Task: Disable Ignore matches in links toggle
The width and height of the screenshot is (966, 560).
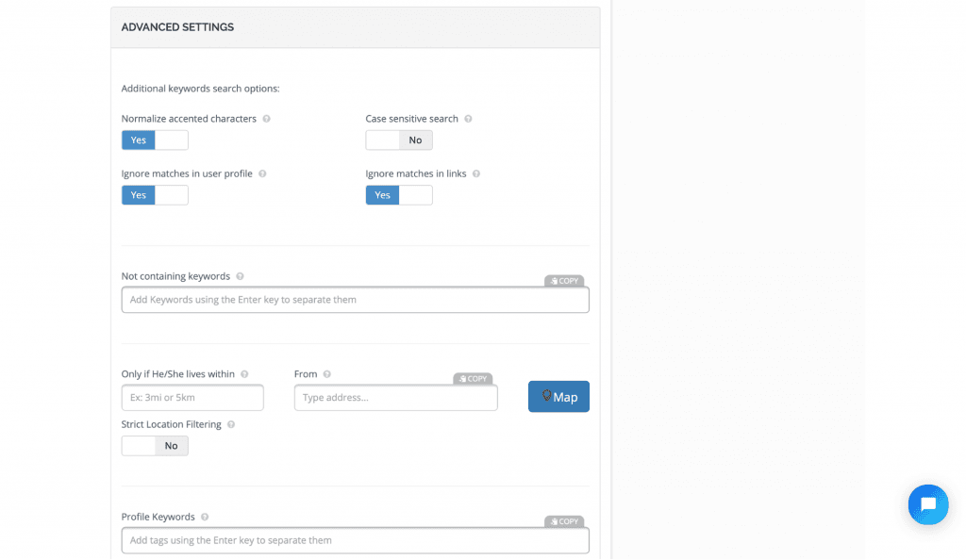Action: (x=399, y=195)
